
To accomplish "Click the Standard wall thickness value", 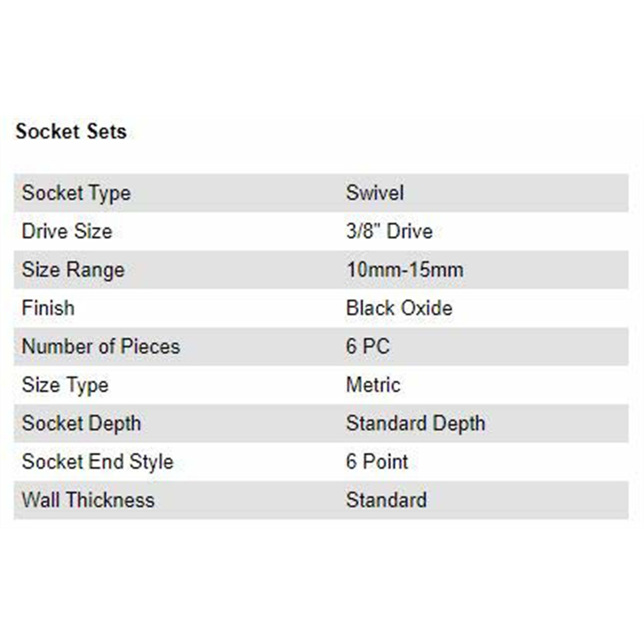I will [x=386, y=500].
